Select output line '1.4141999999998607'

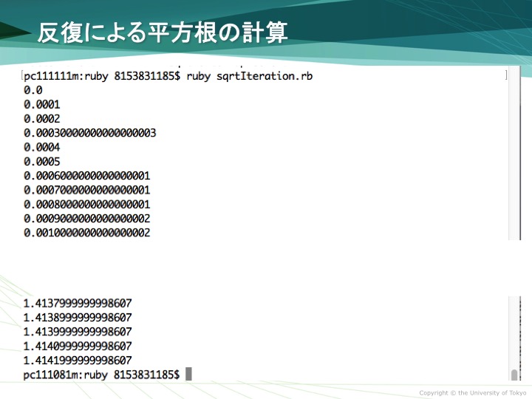[x=78, y=361]
